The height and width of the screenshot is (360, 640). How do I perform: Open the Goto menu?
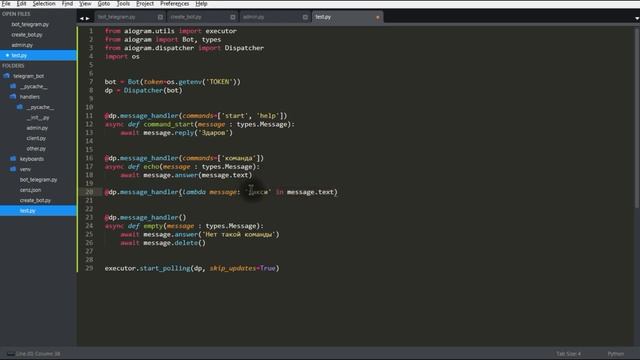tap(104, 4)
